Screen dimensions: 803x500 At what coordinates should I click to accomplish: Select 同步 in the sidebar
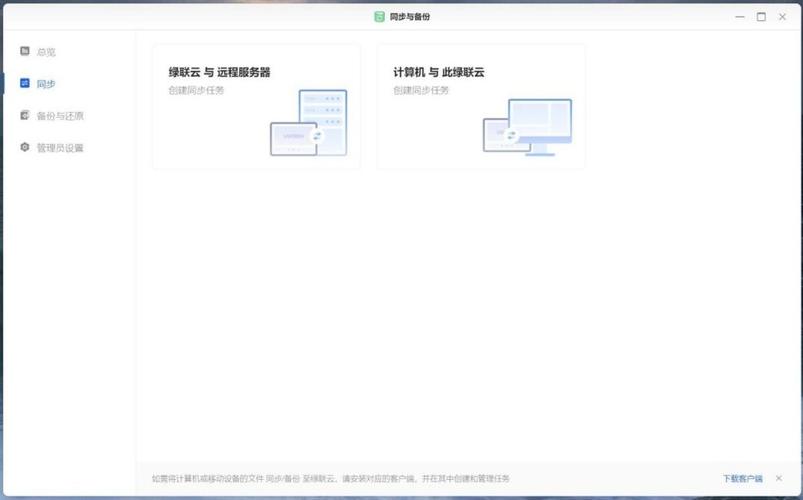pos(46,84)
